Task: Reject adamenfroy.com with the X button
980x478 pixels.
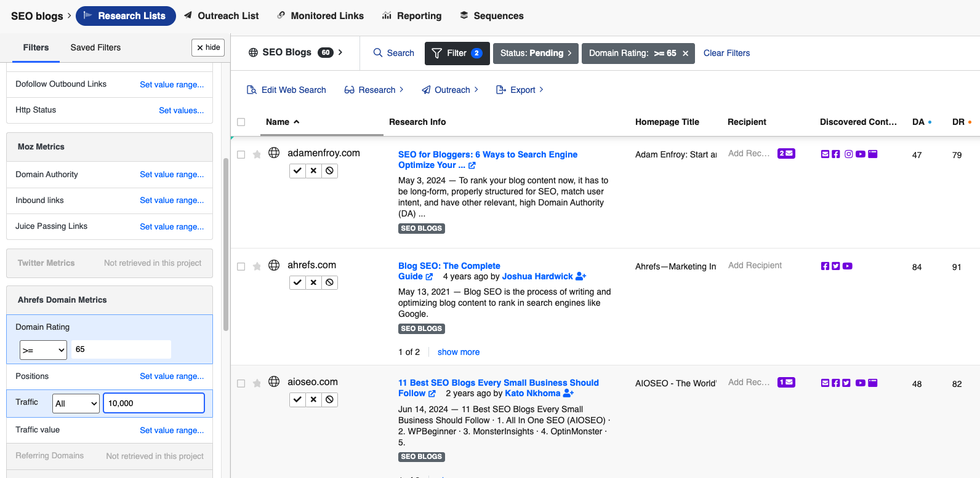Action: (x=313, y=170)
